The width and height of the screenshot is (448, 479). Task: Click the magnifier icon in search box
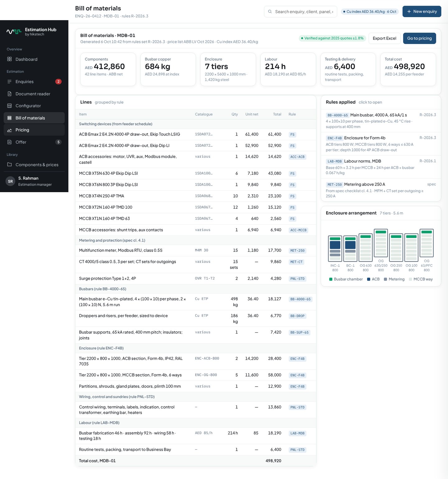coord(270,12)
